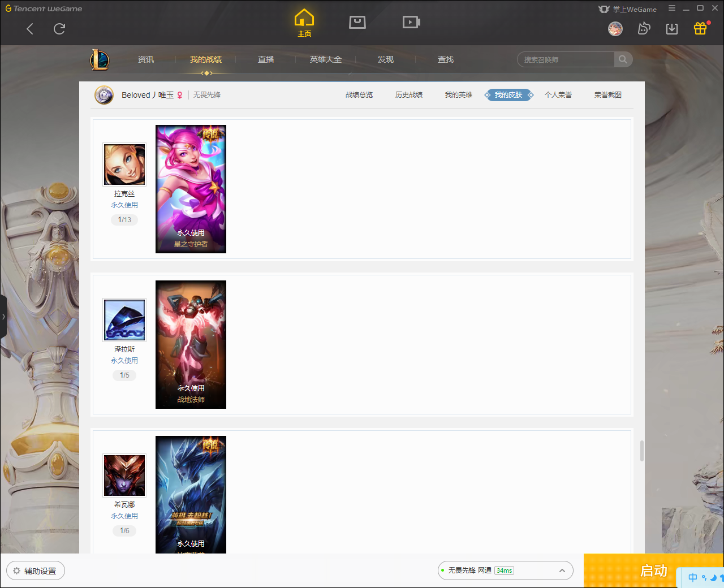This screenshot has height=588, width=724.
Task: Open the 直播 tab
Action: [x=266, y=59]
